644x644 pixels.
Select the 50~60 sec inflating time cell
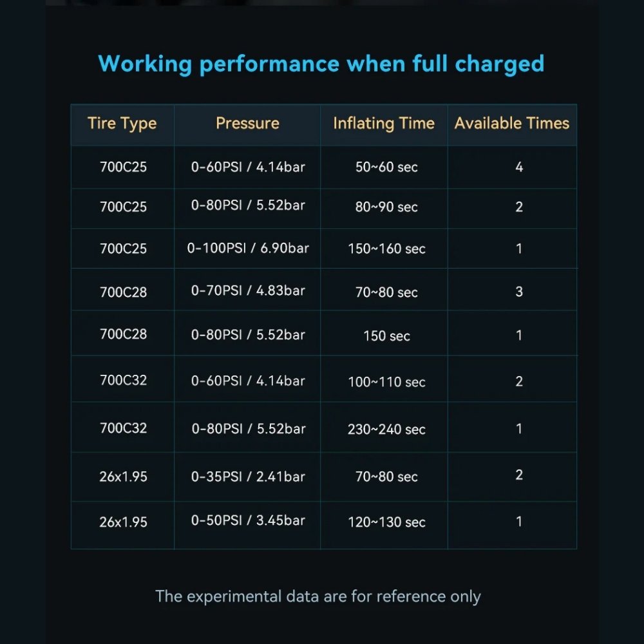pos(386,167)
